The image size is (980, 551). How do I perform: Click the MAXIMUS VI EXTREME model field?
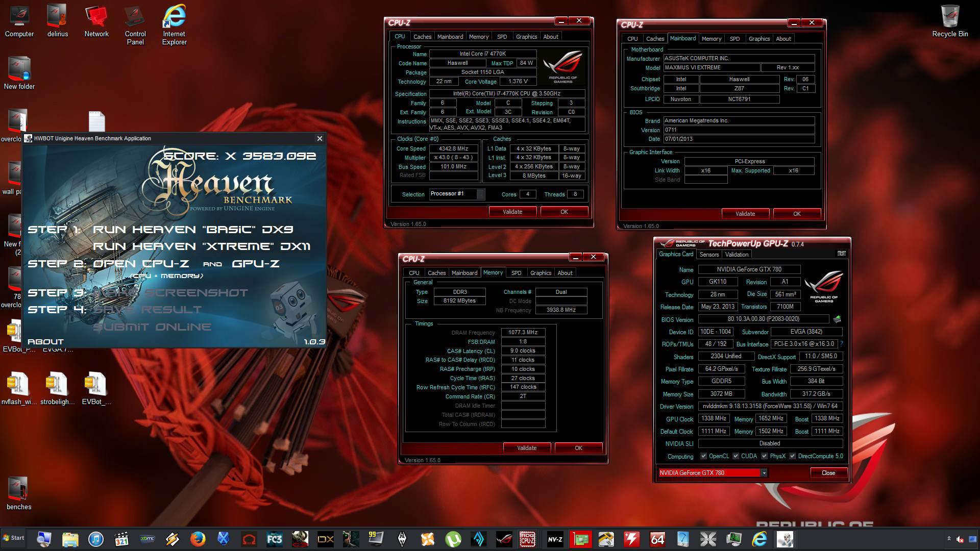(x=711, y=67)
